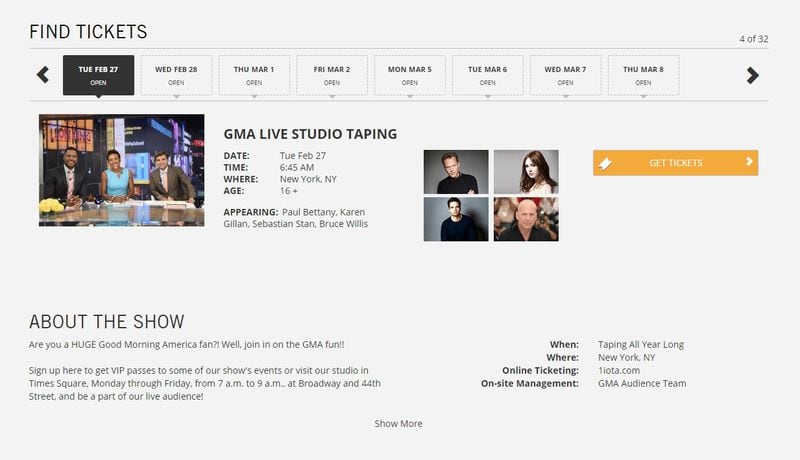The height and width of the screenshot is (460, 800).
Task: Click the ticket icon on Get Tickets
Action: point(605,163)
